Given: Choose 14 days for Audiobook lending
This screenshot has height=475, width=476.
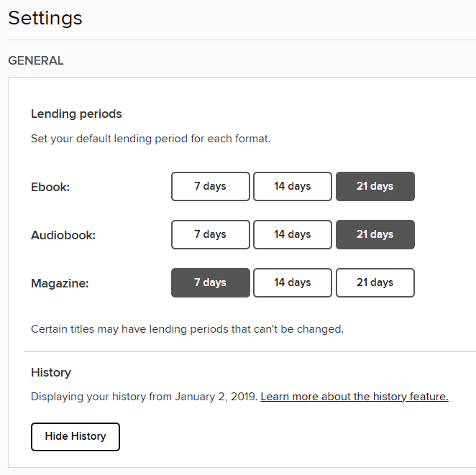Looking at the screenshot, I should (292, 234).
